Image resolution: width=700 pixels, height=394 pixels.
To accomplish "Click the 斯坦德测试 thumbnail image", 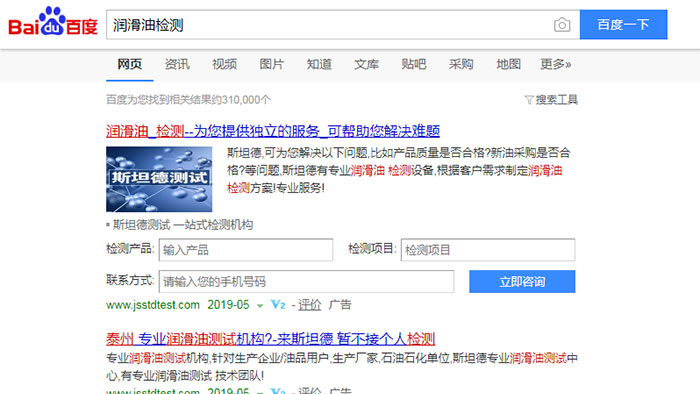I will (x=159, y=179).
